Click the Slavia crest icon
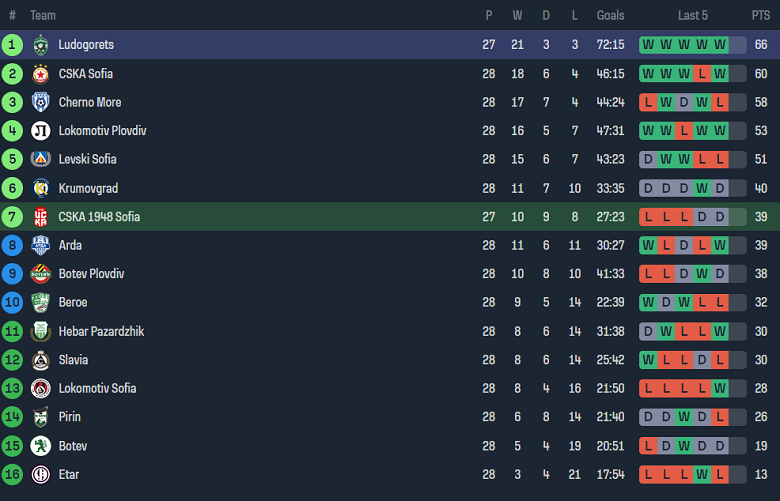This screenshot has width=780, height=501. tap(41, 360)
